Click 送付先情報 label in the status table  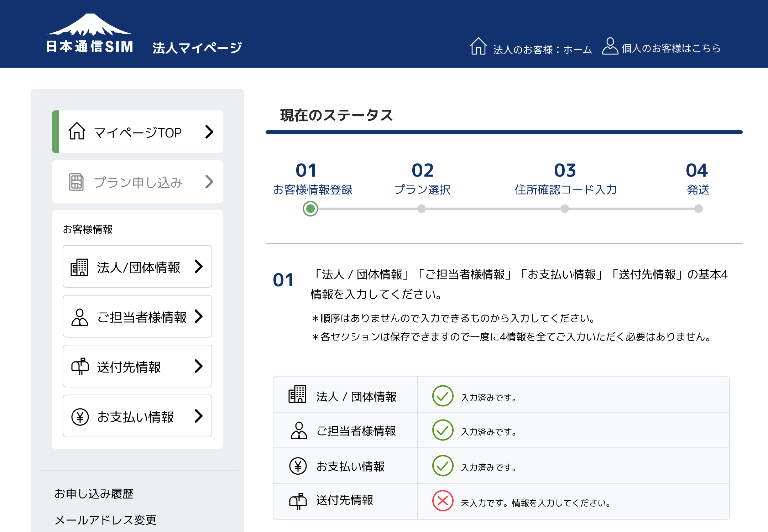[x=345, y=500]
